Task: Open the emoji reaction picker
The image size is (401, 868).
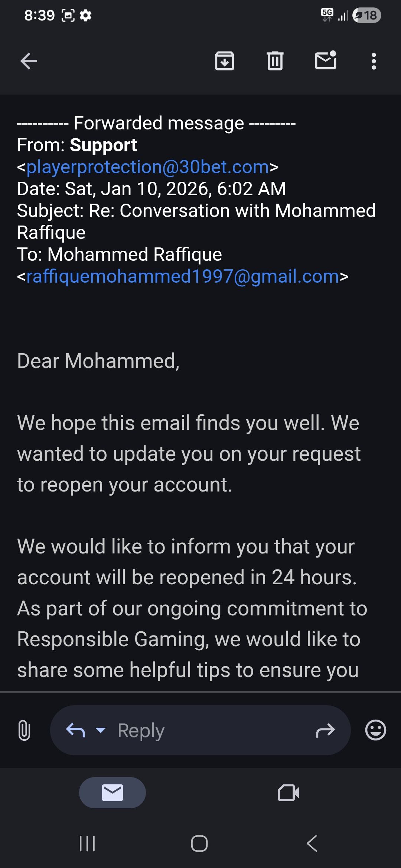Action: point(376,730)
